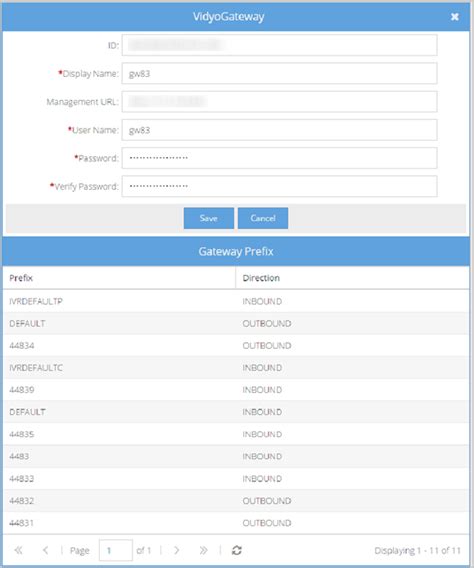Screen dimensions: 474x568
Task: Go to first page using double-left arrow
Action: tap(18, 550)
